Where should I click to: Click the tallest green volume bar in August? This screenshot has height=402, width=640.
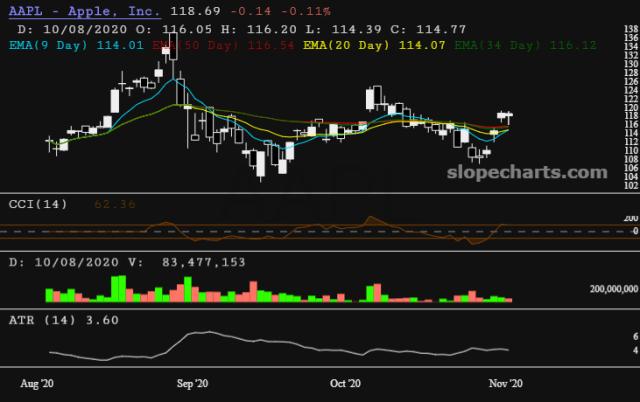122,289
